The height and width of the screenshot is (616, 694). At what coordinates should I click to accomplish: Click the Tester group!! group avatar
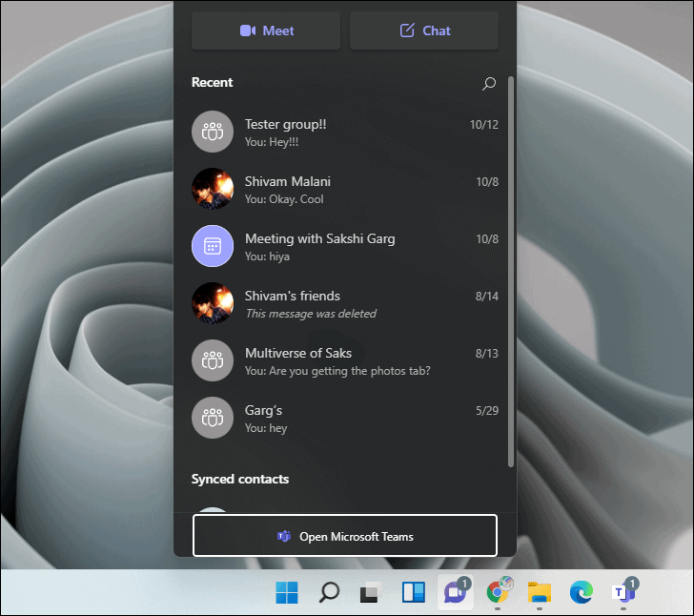point(213,132)
